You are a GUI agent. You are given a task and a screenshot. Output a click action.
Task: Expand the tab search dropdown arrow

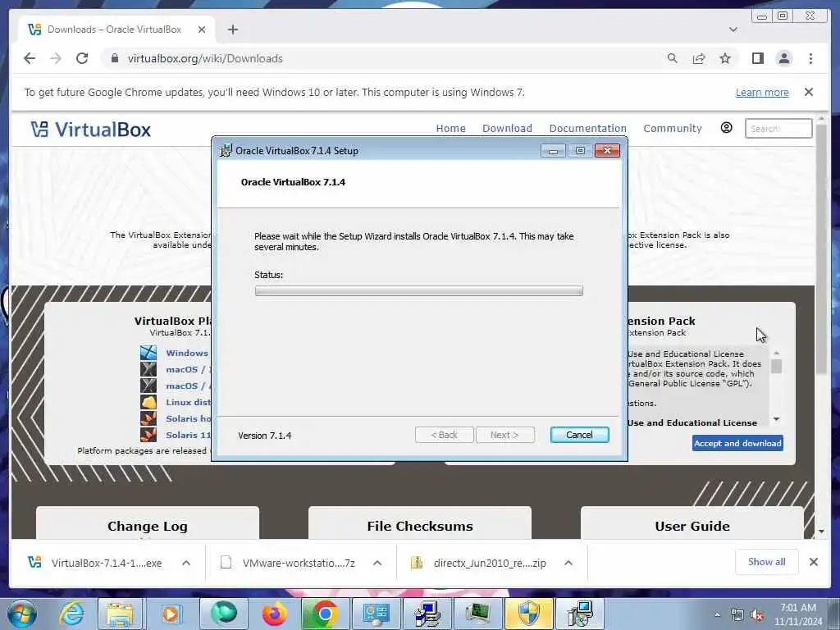tap(733, 30)
